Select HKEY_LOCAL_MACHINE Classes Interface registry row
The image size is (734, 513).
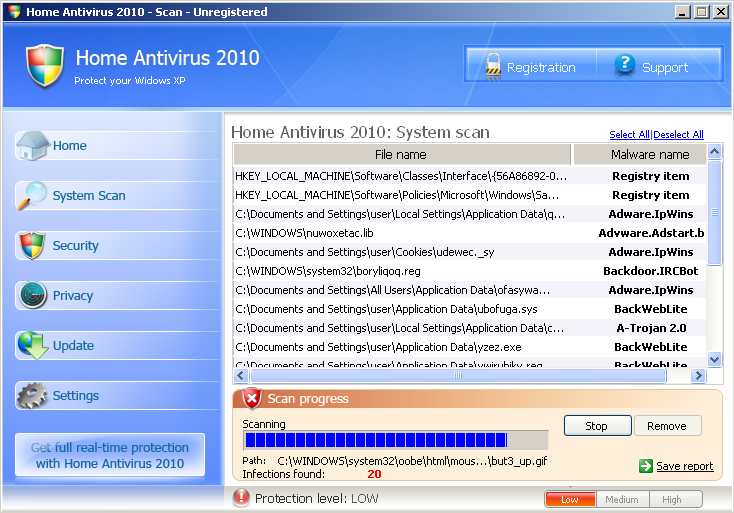tap(470, 176)
